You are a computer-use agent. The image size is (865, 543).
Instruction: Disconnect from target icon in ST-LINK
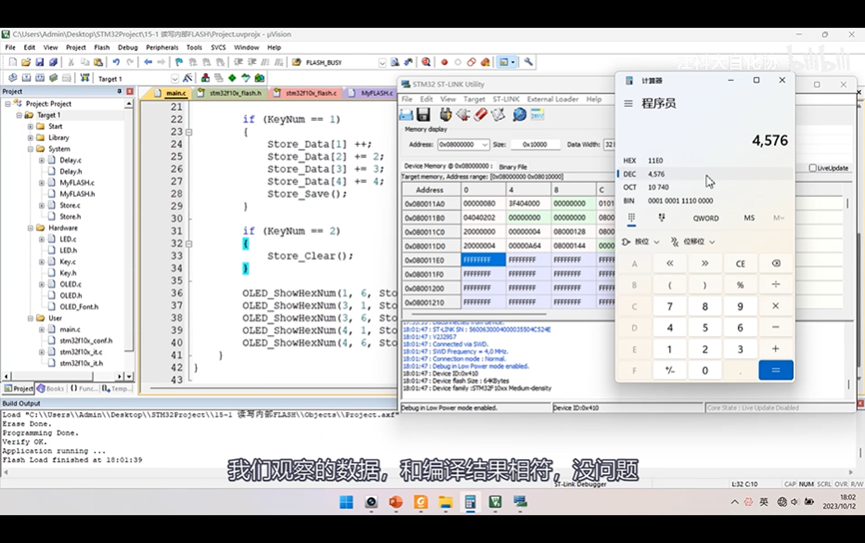coord(463,115)
